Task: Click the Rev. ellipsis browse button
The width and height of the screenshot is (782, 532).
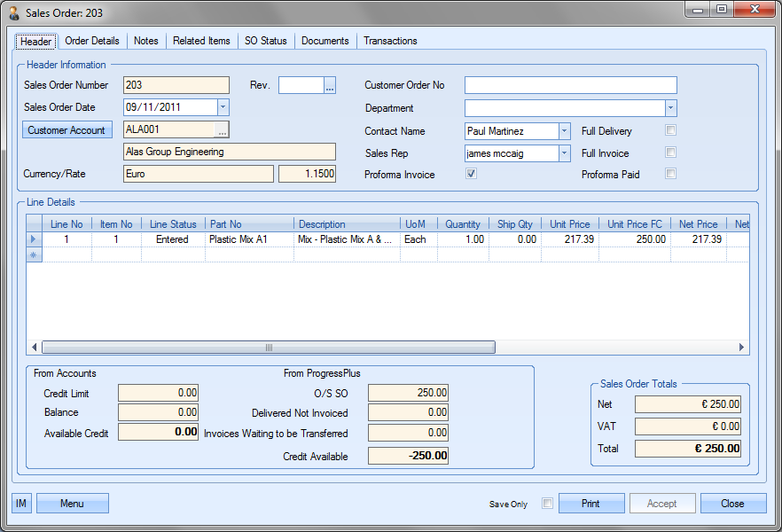Action: coord(330,86)
